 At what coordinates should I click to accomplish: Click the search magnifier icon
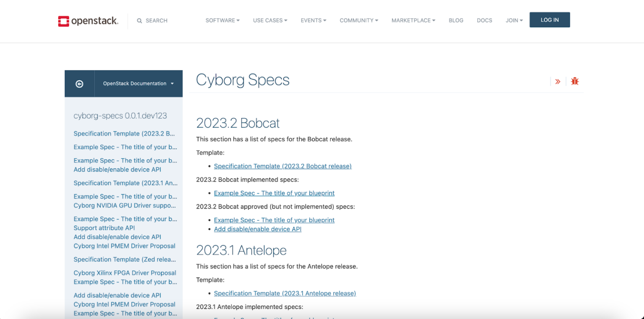pos(140,21)
